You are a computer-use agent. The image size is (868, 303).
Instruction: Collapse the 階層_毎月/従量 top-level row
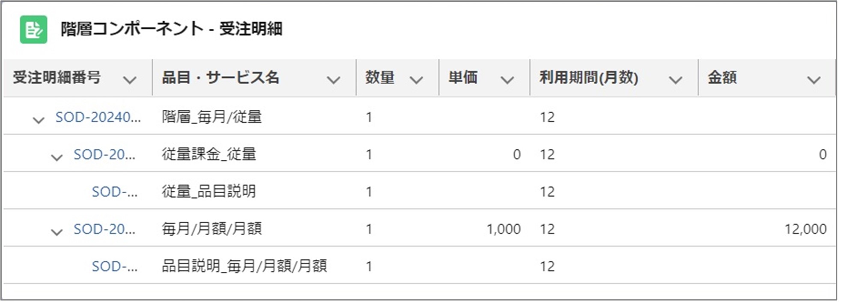point(39,120)
